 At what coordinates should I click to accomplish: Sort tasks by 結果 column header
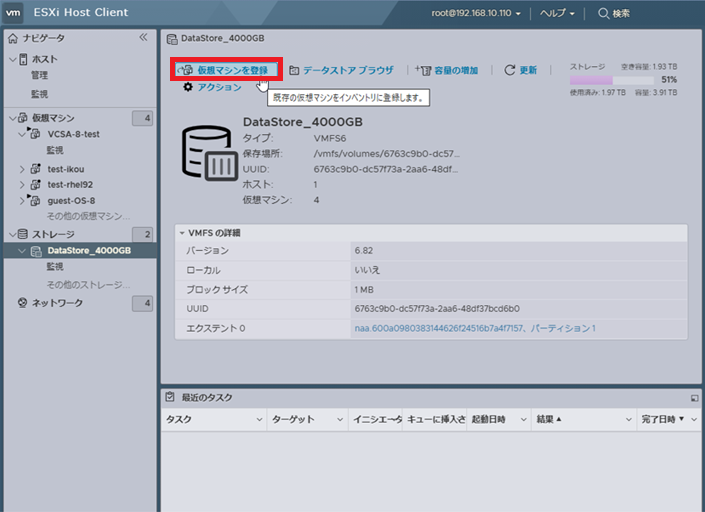(549, 420)
